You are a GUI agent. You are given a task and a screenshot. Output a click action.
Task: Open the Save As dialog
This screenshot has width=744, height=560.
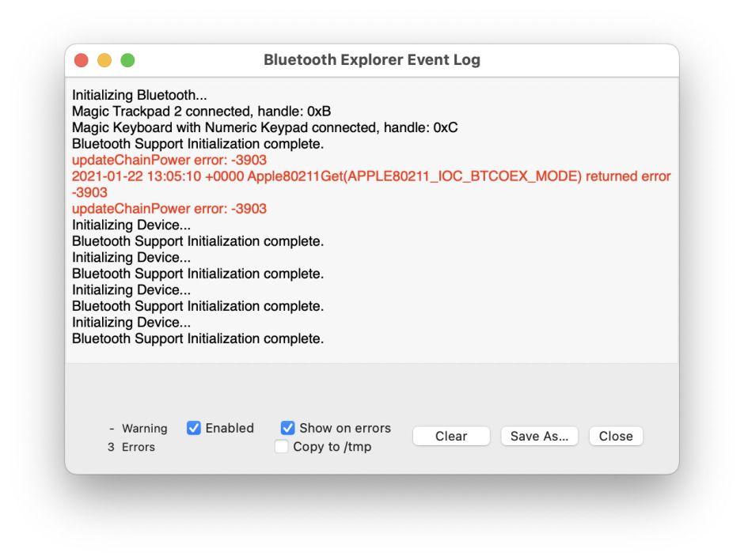539,436
